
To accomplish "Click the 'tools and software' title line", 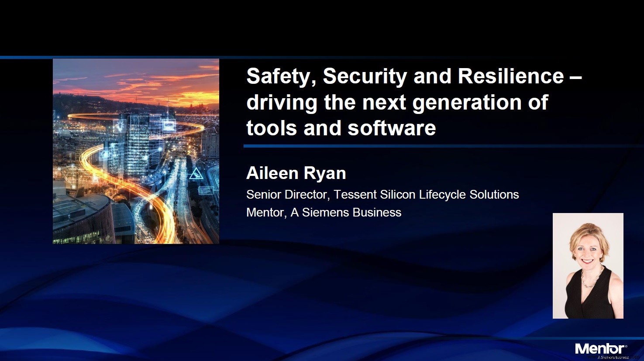I will [x=341, y=128].
